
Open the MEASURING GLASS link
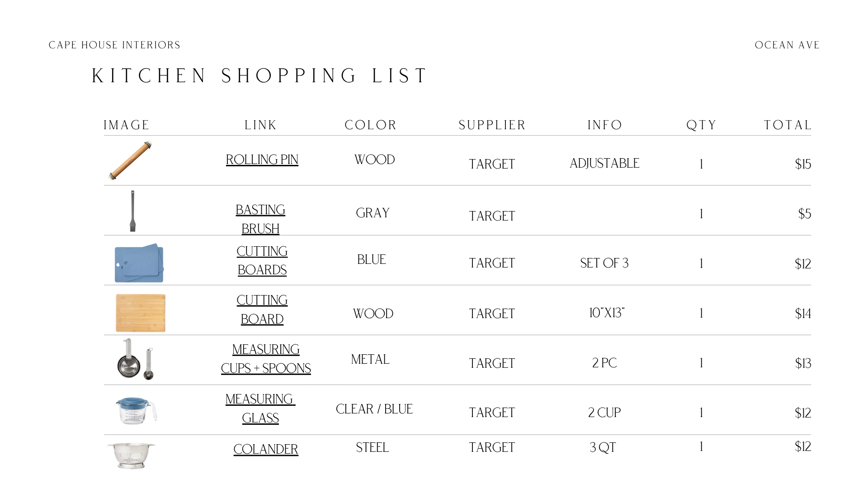pyautogui.click(x=260, y=408)
